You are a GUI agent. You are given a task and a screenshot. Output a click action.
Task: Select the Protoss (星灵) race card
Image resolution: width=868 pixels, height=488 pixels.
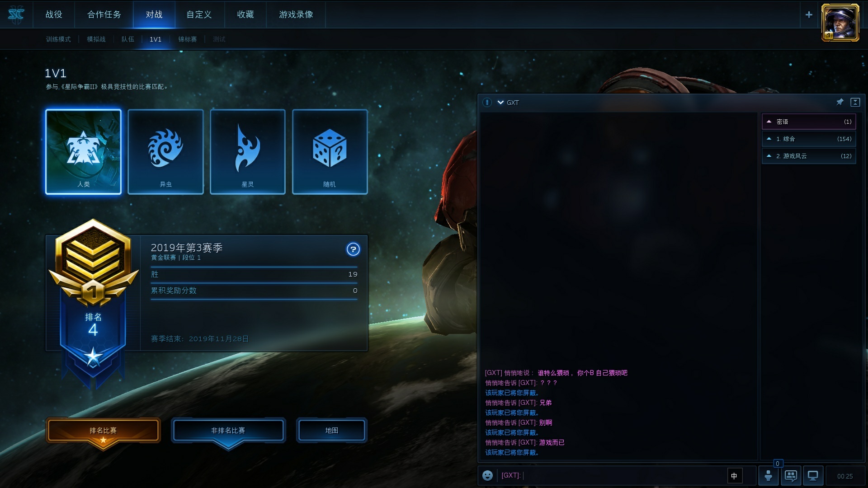(248, 152)
